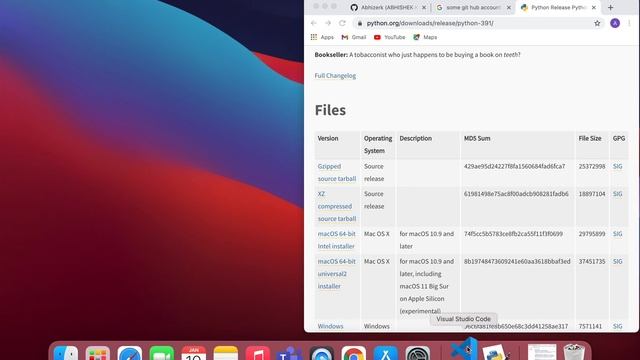Click MD5 sum starting with 429ae95d
Image resolution: width=640 pixels, height=360 pixels.
tap(514, 166)
